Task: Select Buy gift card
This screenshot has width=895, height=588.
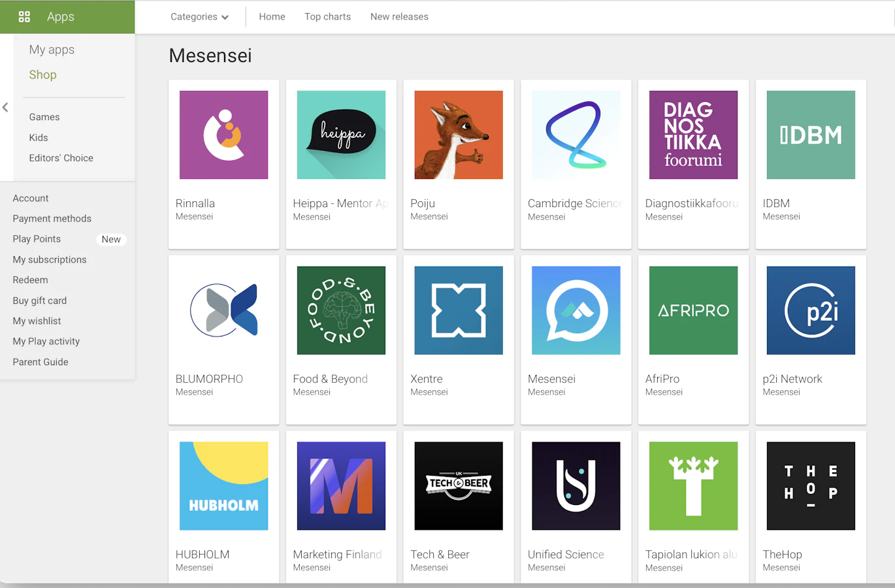Action: (x=40, y=301)
